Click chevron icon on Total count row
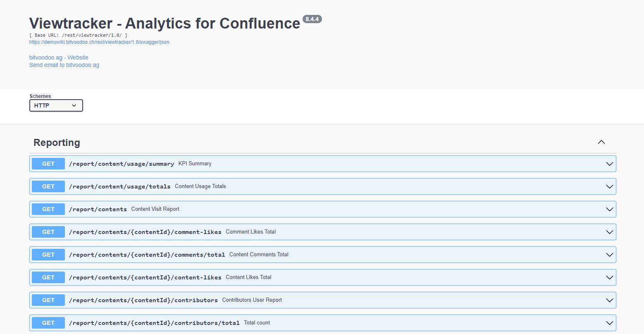Image resolution: width=644 pixels, height=334 pixels. pos(609,323)
